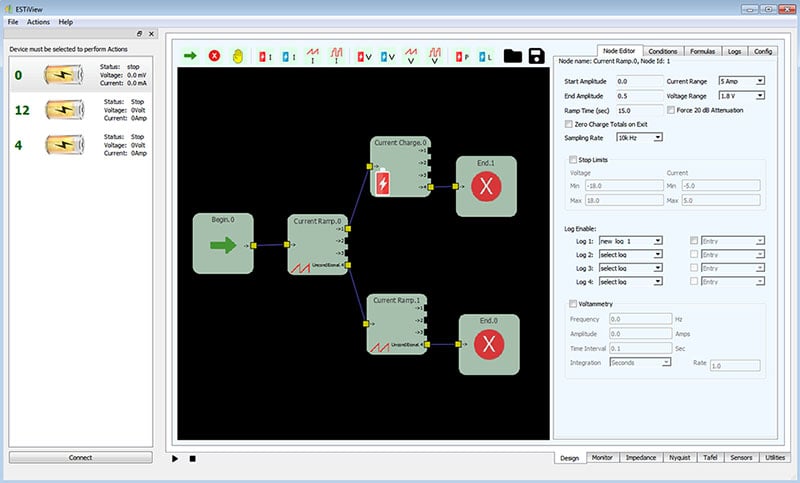800x483 pixels.
Task: Open the File menu
Action: point(13,22)
